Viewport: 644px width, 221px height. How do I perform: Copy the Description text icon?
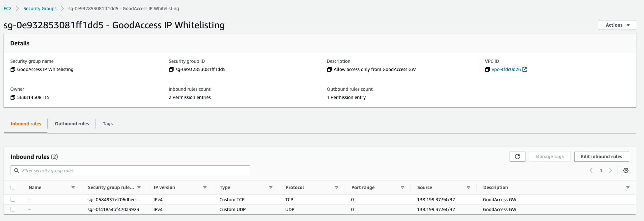pyautogui.click(x=329, y=69)
